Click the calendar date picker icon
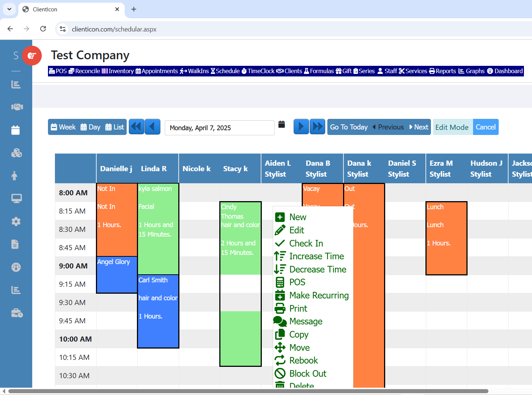Image resolution: width=532 pixels, height=395 pixels. [282, 124]
